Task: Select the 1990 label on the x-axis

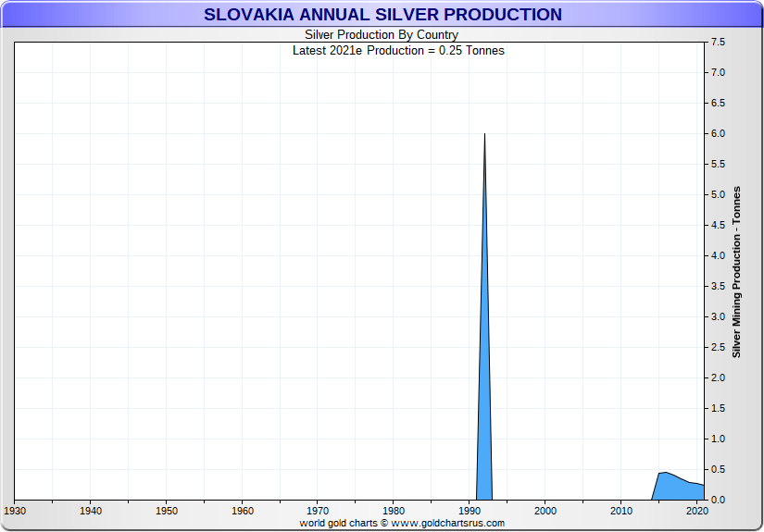Action: tap(470, 510)
